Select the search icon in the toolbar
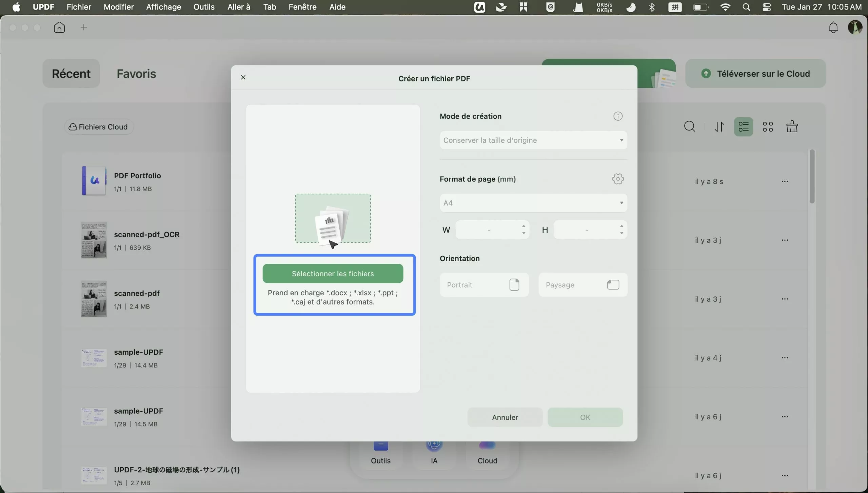Screen dimensions: 868x493 point(689,126)
